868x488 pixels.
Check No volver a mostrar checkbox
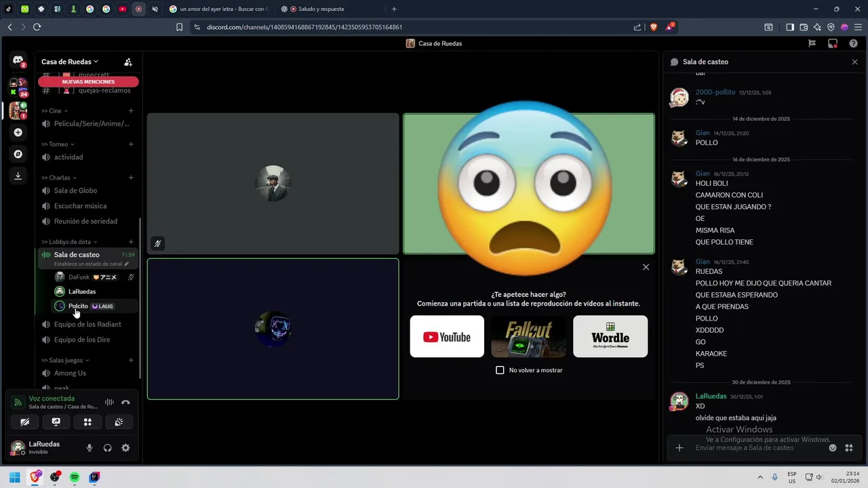[x=500, y=370]
